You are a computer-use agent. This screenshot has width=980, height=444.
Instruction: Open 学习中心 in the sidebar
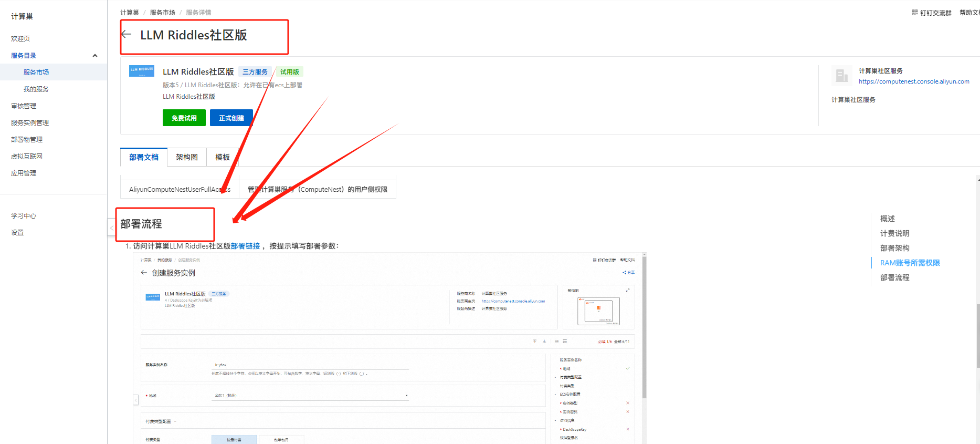pyautogui.click(x=24, y=215)
